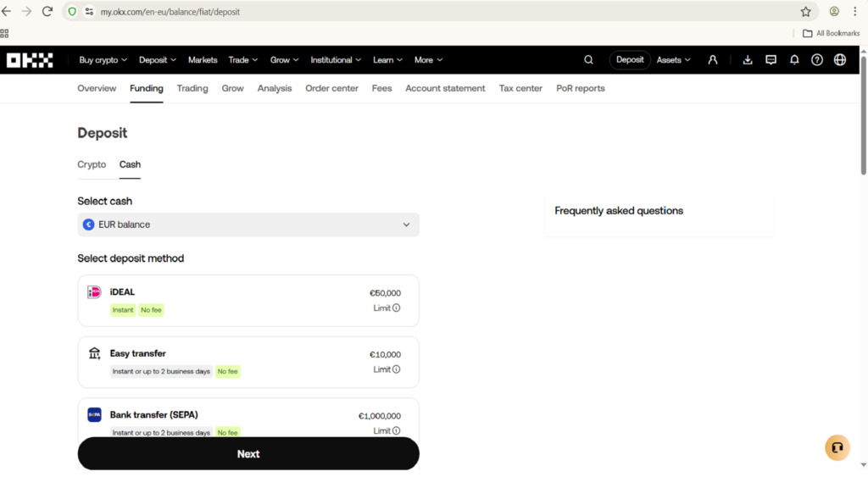
Task: Open the EUR balance cash selector
Action: [x=248, y=225]
